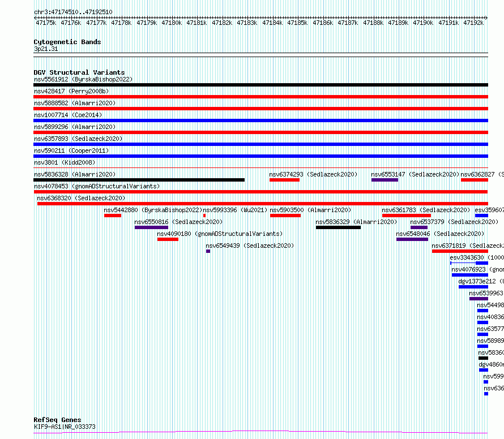Open the nsv6537379 (Sedlazeck2020) label
The image size is (504, 439).
click(454, 222)
